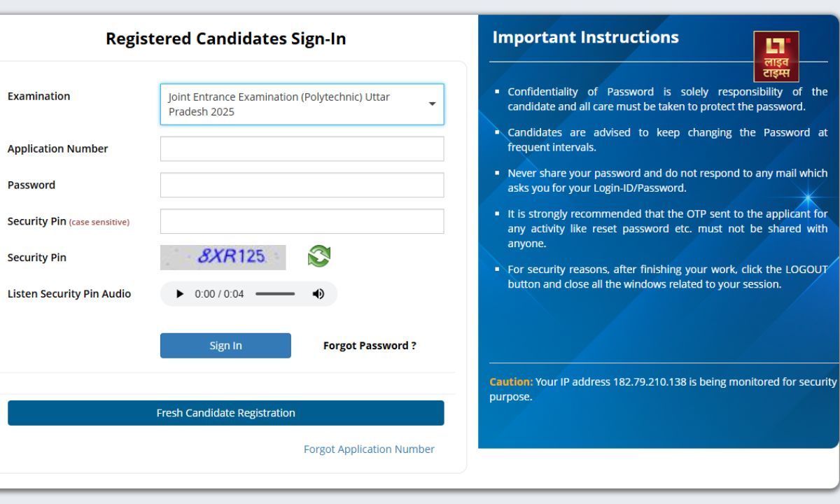This screenshot has height=504, width=840.
Task: Click the orange Caution label
Action: (510, 382)
